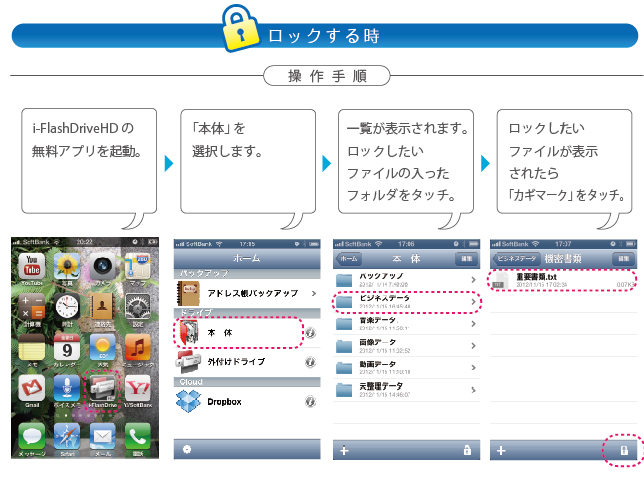Screen dimensions: 644x485
Task: Tap the plus icon on 機密書類 screen
Action: tap(501, 451)
